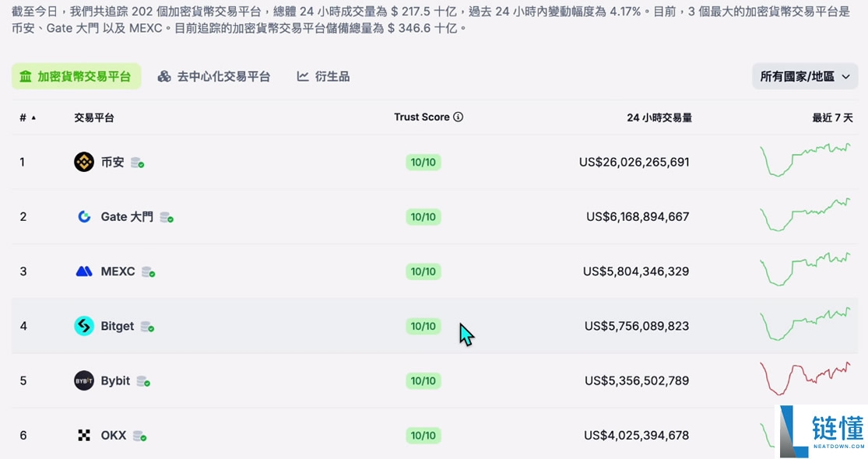Sort by 24 小時交易量 column header
Screen dimensions: 868x459
point(659,117)
